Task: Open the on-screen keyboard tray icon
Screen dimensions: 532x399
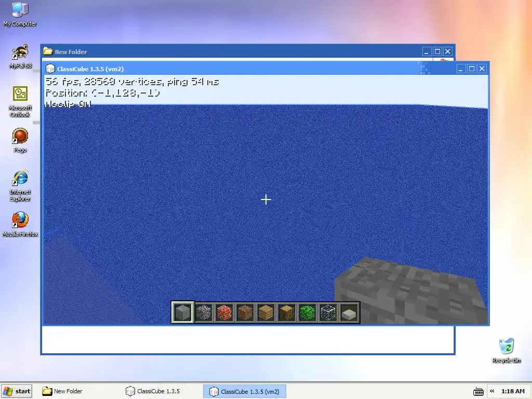Action: pos(478,391)
